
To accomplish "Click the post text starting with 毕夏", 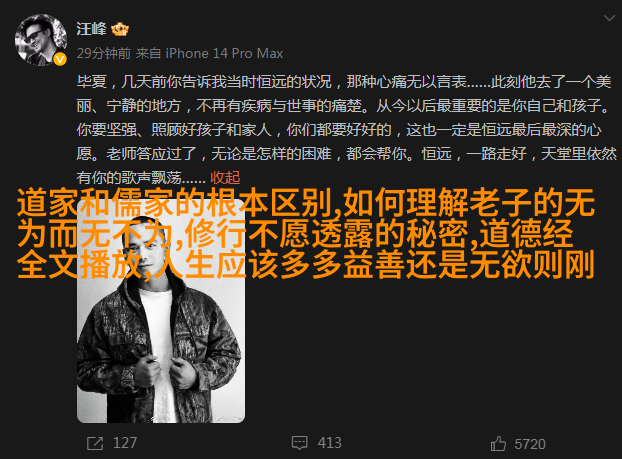I will point(346,130).
